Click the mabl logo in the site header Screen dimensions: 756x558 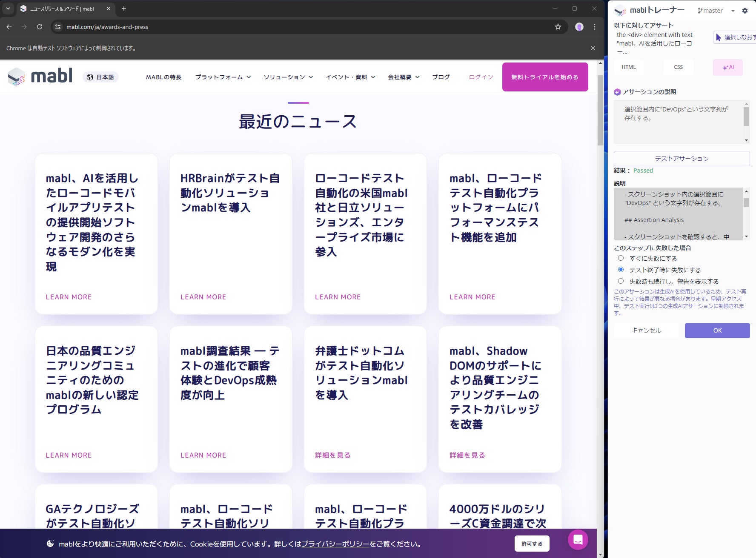[x=40, y=77]
